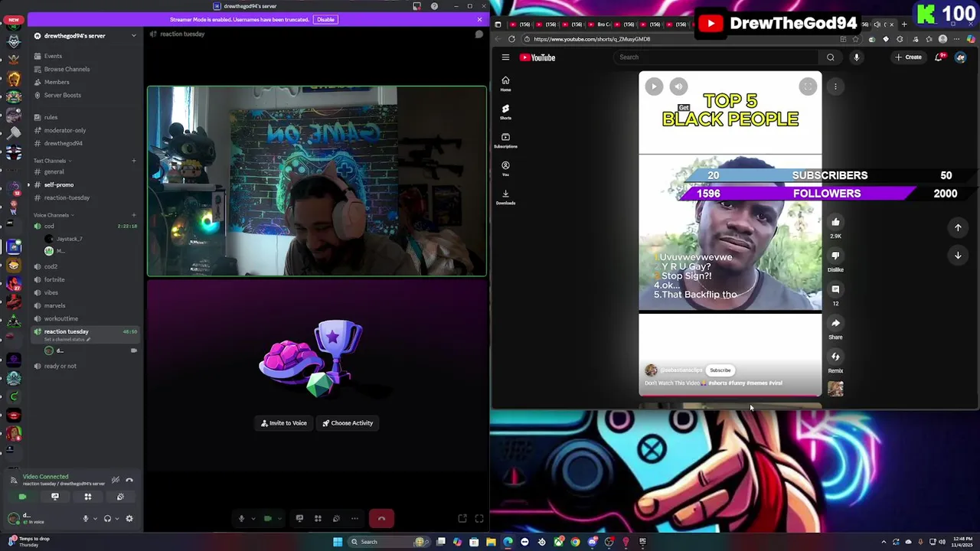The image size is (980, 551).
Task: Share your screen from call controls
Action: pyautogui.click(x=299, y=519)
